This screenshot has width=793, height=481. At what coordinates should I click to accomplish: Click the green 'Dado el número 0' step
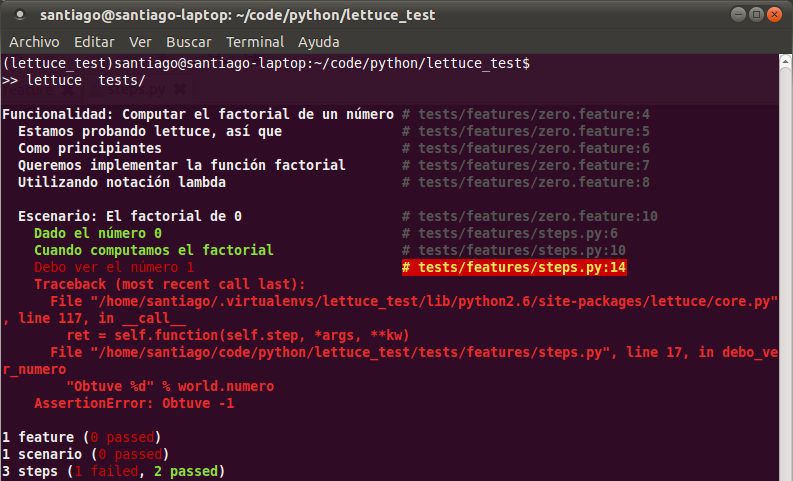tap(97, 233)
